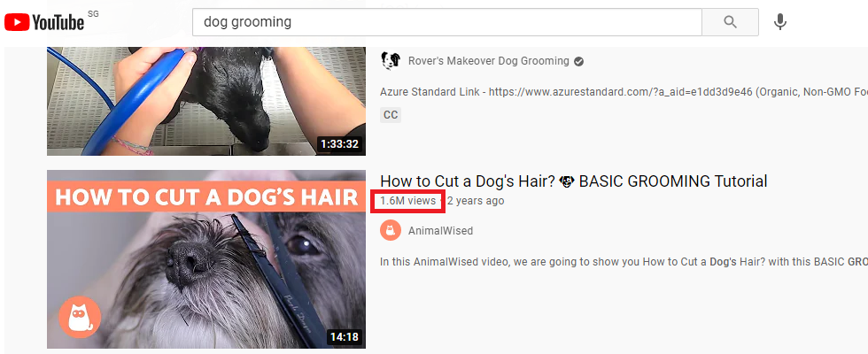
Task: Click the 14:18 duration badge
Action: (345, 336)
